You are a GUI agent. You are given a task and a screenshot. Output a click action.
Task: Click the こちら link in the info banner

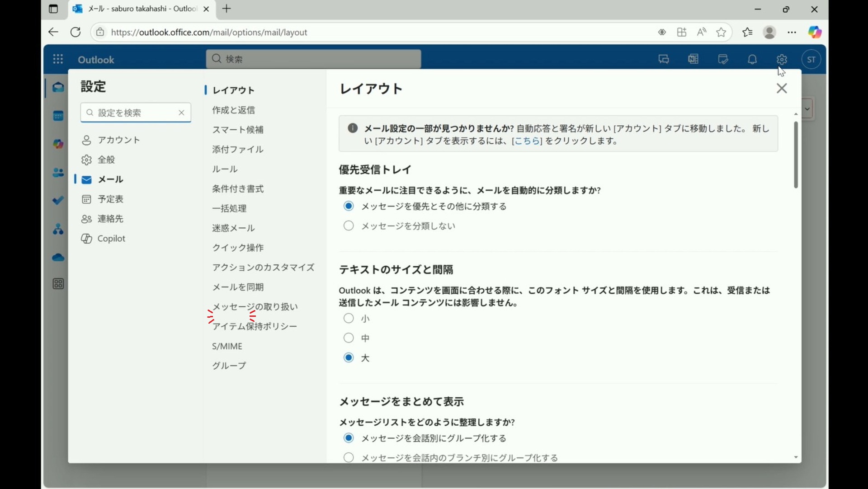tap(527, 141)
